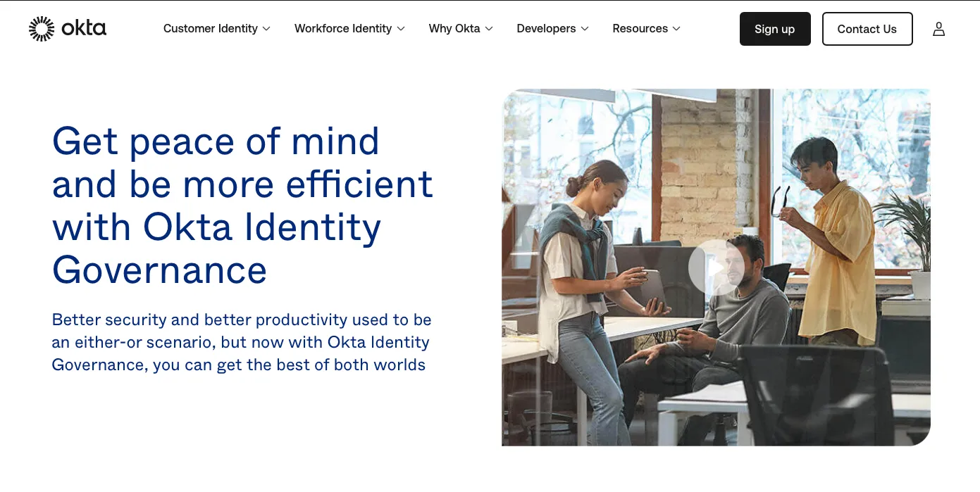This screenshot has height=492, width=980.
Task: Click the Sign up button
Action: [775, 29]
